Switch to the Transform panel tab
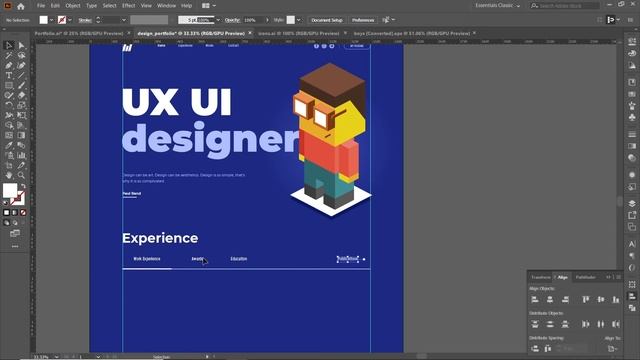Image resolution: width=640 pixels, height=360 pixels. 540,278
